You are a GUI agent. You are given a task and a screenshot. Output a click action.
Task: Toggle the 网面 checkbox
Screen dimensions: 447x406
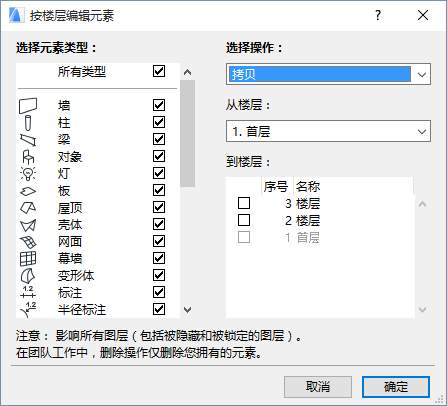coord(159,241)
